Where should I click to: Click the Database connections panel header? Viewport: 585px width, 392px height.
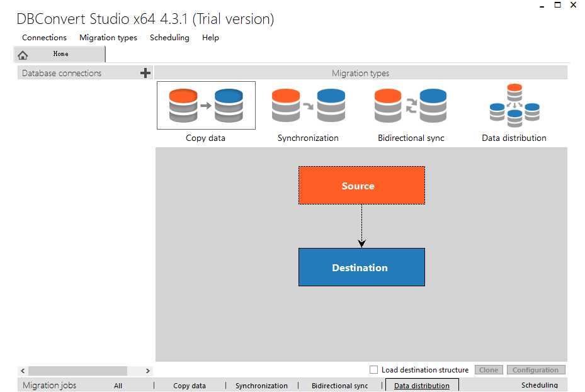[84, 73]
